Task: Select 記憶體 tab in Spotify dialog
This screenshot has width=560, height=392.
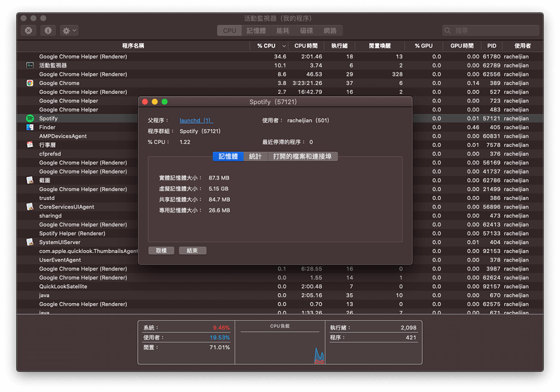Action: click(228, 156)
